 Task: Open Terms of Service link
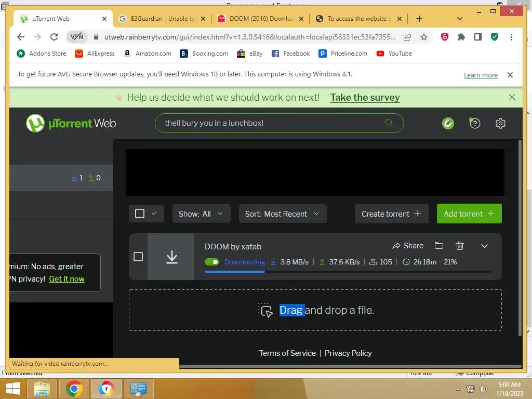pyautogui.click(x=287, y=353)
